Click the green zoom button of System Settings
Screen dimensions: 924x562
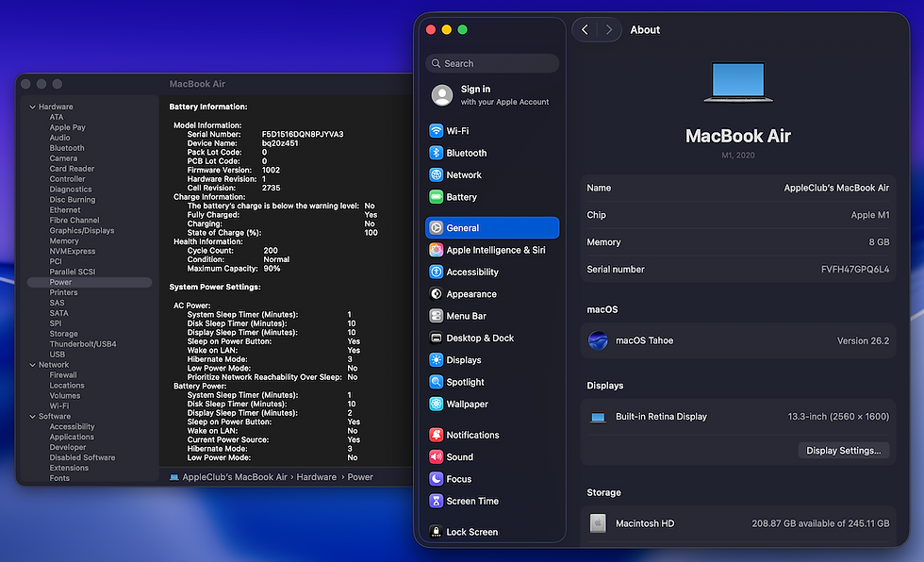pos(463,29)
